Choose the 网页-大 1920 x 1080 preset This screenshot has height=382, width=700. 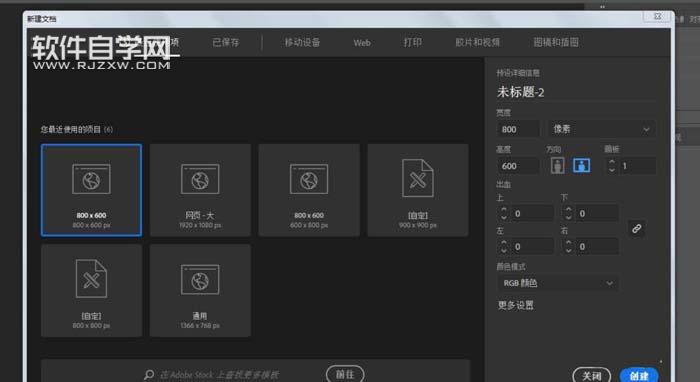(x=200, y=190)
